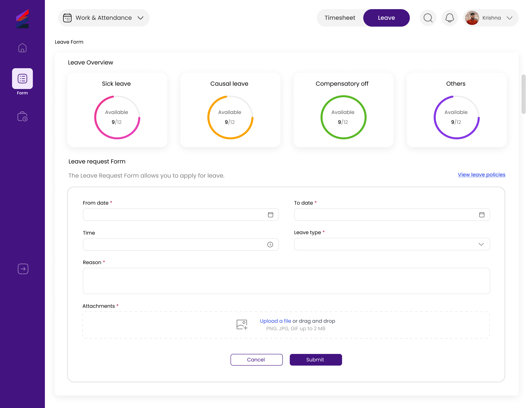Click the Time field clock icon

coord(270,245)
